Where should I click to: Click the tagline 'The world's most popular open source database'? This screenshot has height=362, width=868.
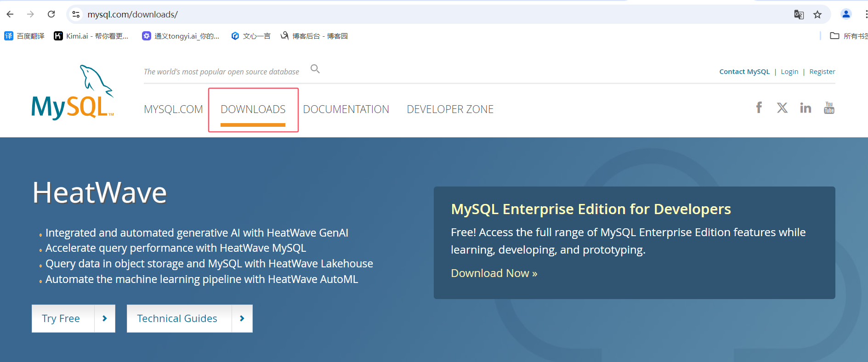click(221, 72)
